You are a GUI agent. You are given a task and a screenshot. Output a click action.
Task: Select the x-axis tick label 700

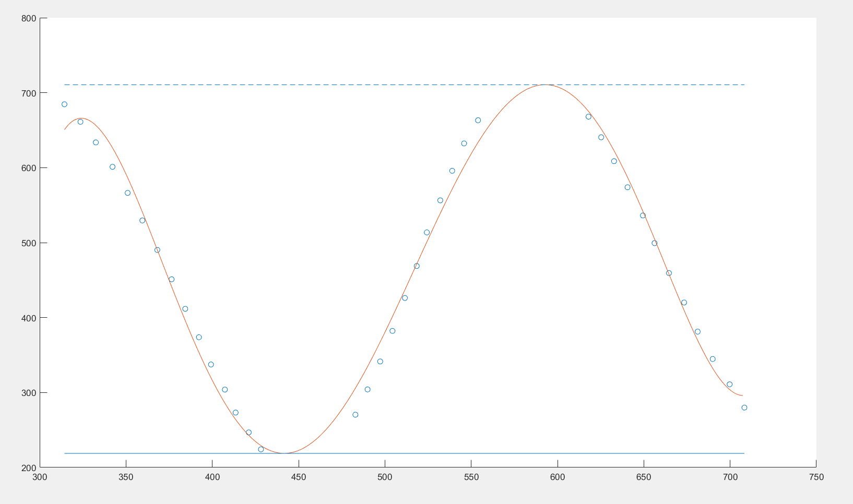coord(730,477)
